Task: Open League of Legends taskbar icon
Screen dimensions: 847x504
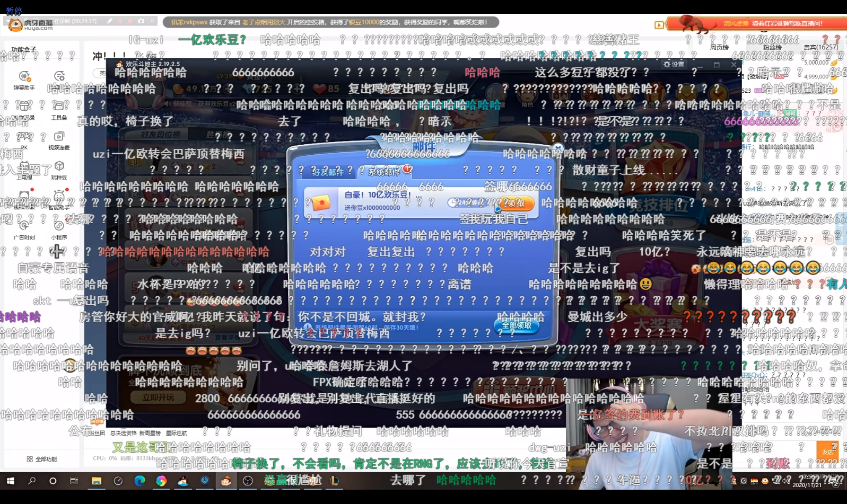Action: 335,481
